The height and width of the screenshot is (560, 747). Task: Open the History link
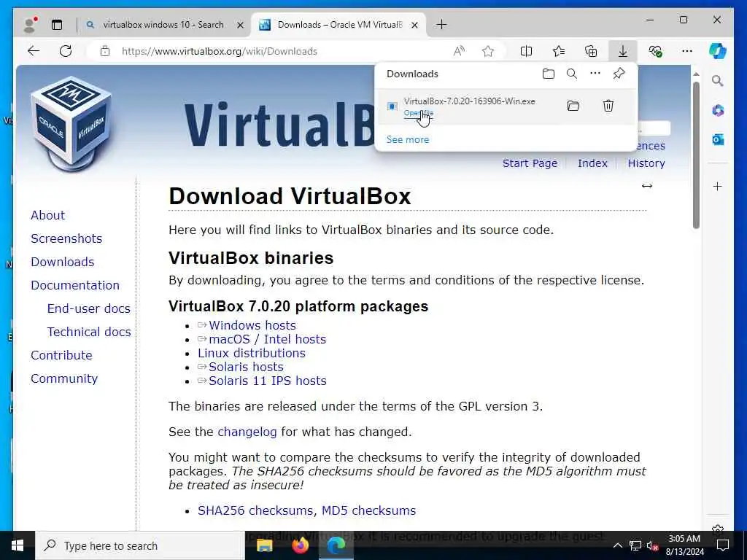[x=646, y=163]
